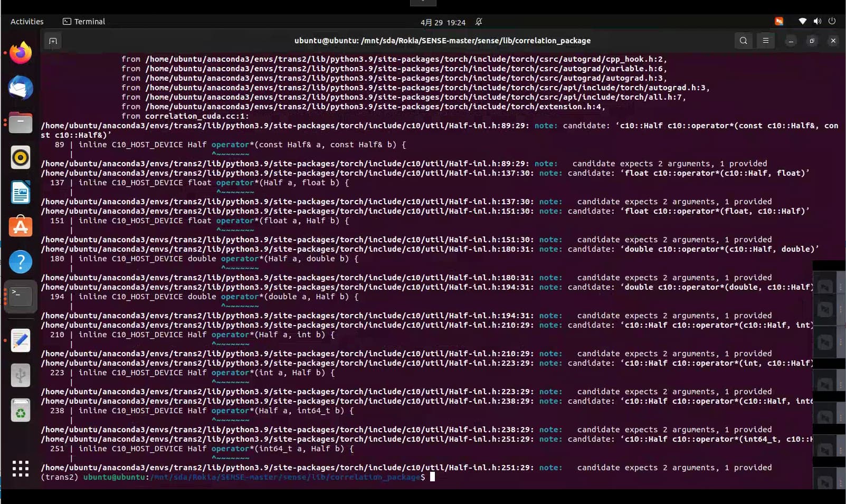
Task: Launch Firefox from the dock
Action: pyautogui.click(x=21, y=53)
